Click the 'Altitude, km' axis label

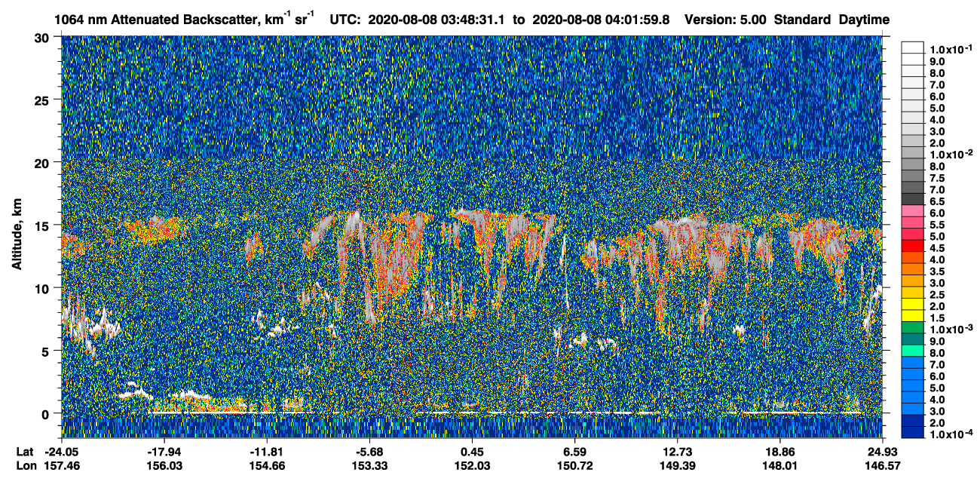point(17,236)
